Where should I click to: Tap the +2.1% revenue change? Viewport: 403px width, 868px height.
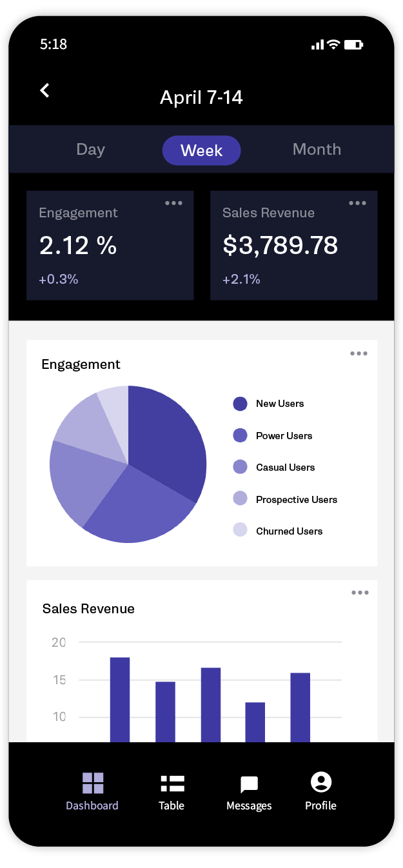click(x=242, y=279)
